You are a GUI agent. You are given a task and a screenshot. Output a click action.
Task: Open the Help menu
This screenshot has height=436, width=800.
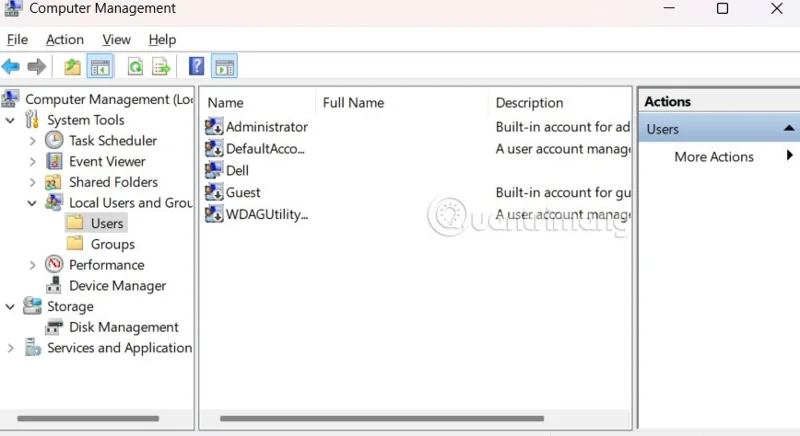coord(162,40)
